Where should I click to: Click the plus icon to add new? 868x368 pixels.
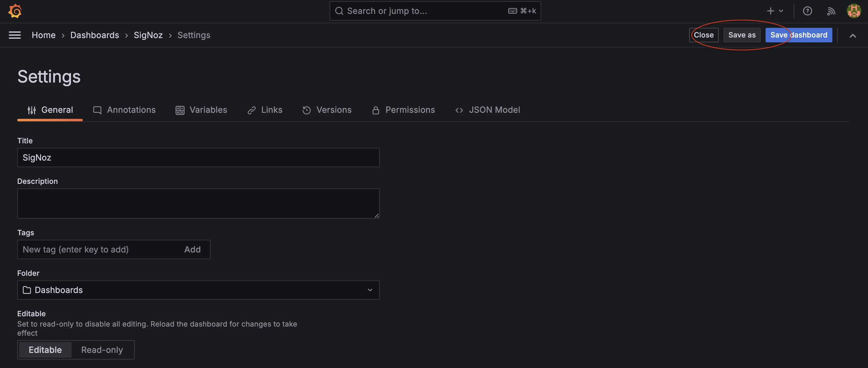pos(770,11)
